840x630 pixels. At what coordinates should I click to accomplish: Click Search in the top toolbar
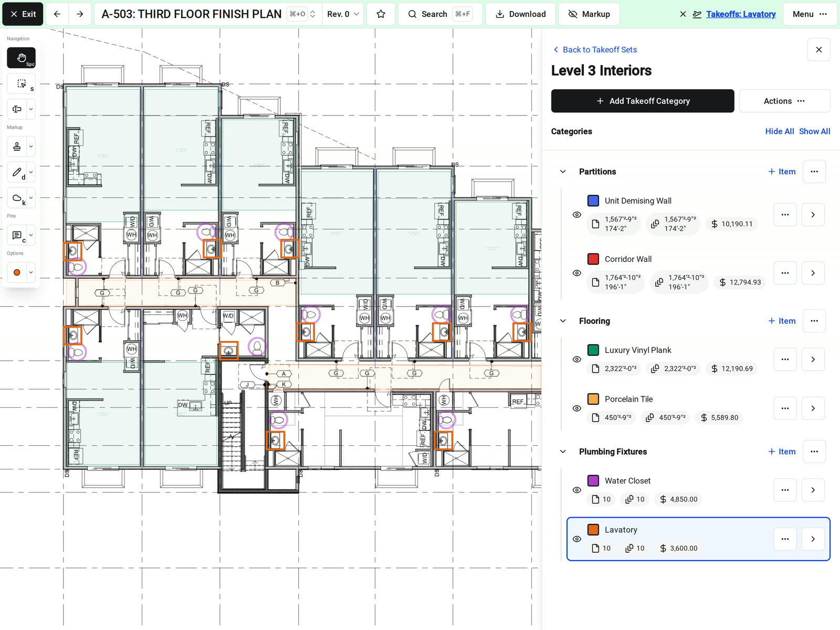440,14
